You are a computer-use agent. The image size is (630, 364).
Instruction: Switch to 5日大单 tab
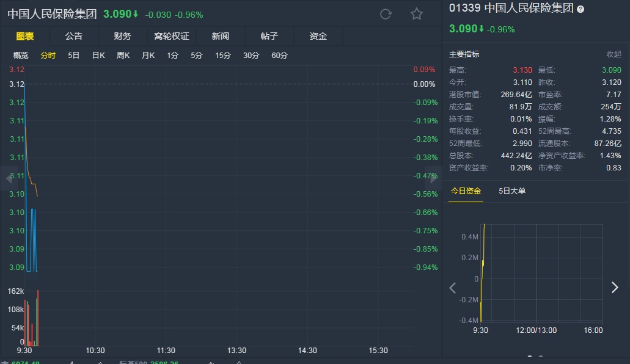[x=512, y=191]
